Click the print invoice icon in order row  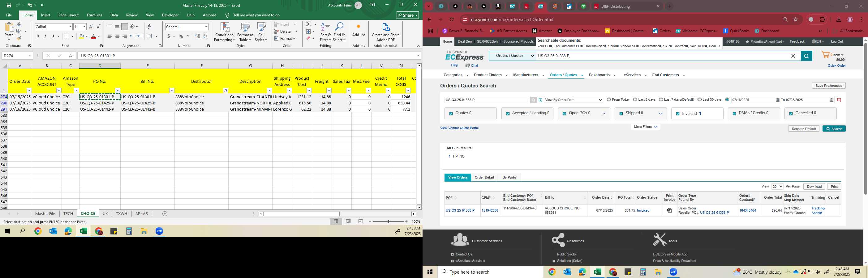[x=669, y=210]
